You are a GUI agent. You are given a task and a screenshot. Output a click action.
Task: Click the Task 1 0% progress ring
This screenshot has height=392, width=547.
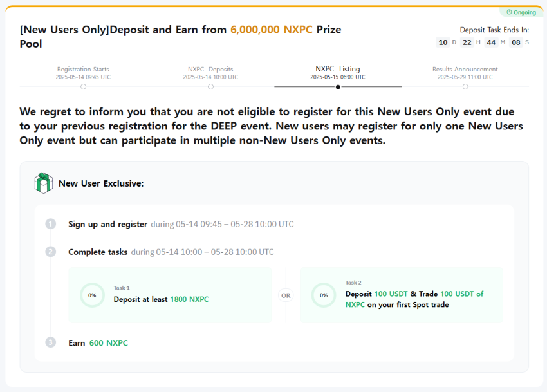click(92, 295)
